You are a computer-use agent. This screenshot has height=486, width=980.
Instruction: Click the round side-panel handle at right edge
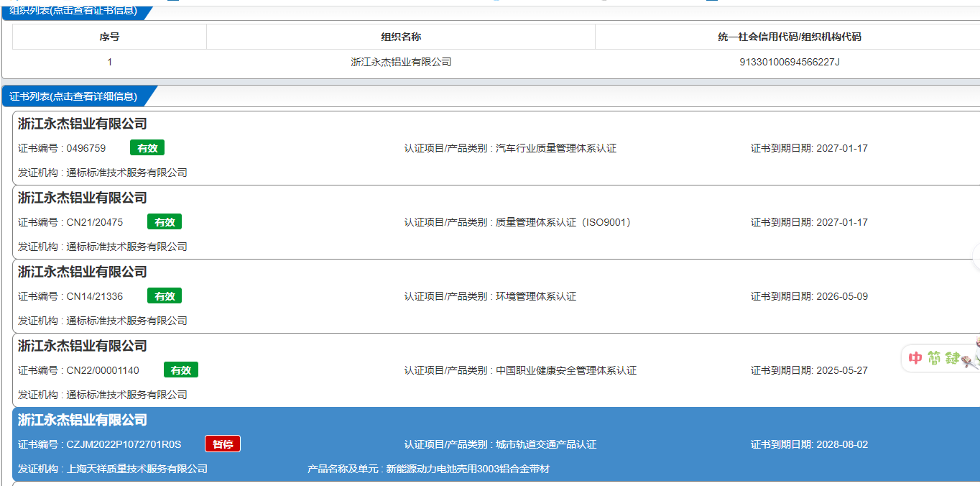coord(976,257)
